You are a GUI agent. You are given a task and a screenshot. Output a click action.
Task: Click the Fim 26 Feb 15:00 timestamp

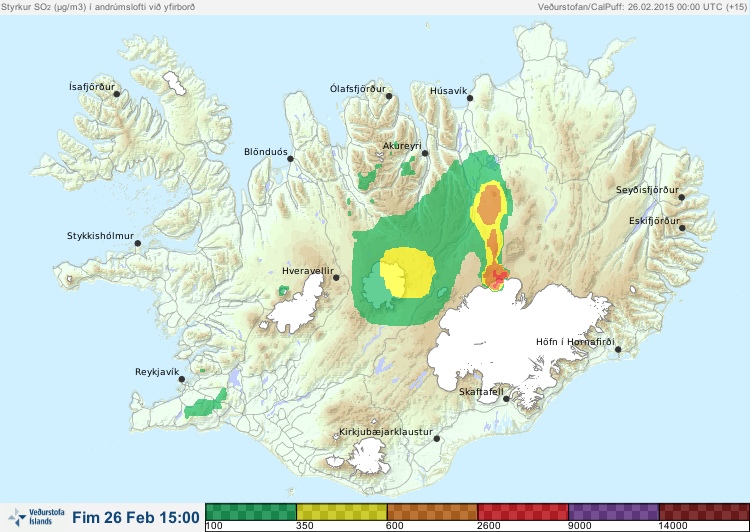(136, 517)
